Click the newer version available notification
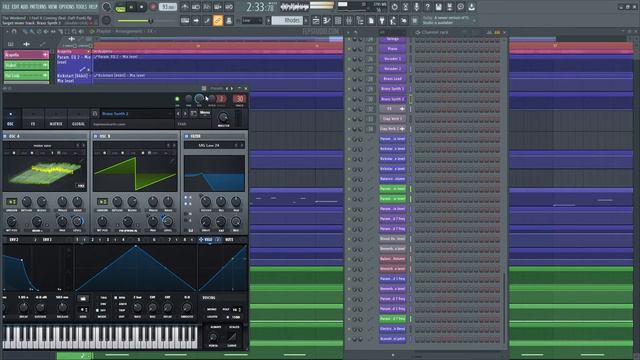This screenshot has width=640, height=360. tap(446, 20)
